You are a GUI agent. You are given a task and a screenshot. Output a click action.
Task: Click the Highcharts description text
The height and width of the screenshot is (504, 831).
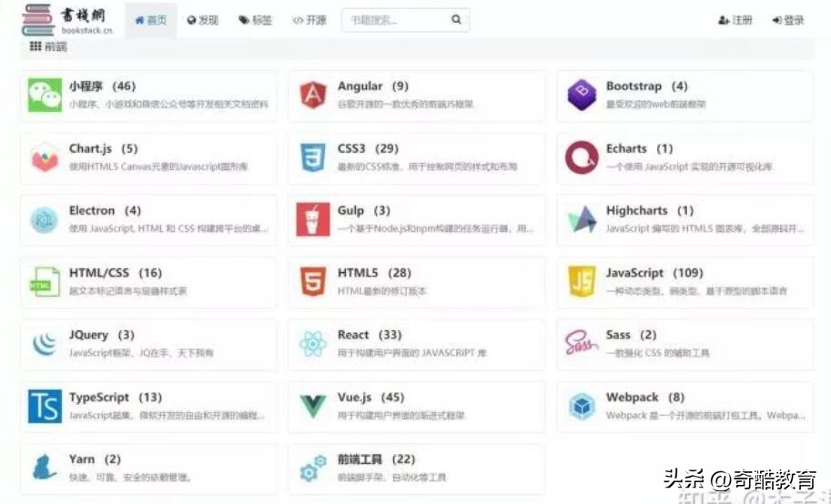(x=704, y=228)
